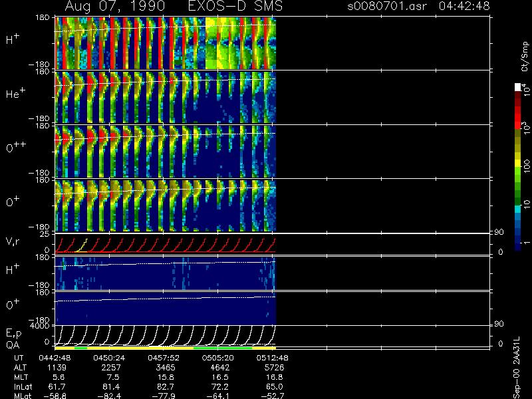
Task: Select altitude value "1139"
Action: 57,368
